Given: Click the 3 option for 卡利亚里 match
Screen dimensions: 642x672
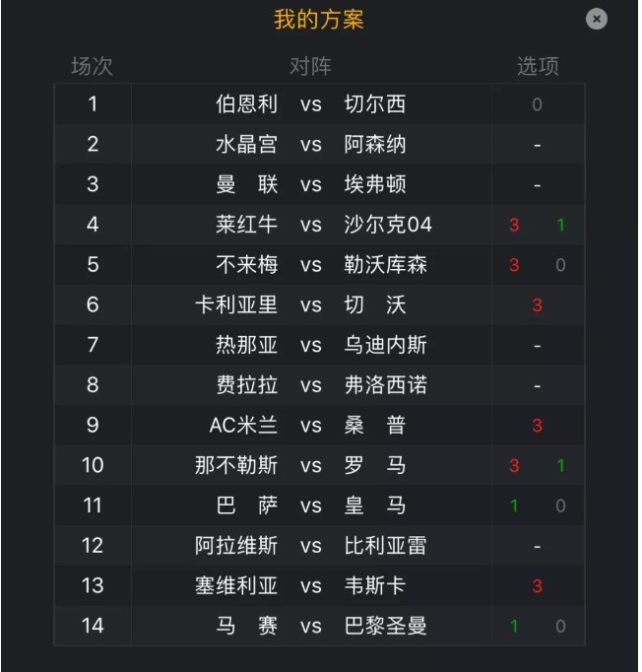Looking at the screenshot, I should [x=537, y=305].
